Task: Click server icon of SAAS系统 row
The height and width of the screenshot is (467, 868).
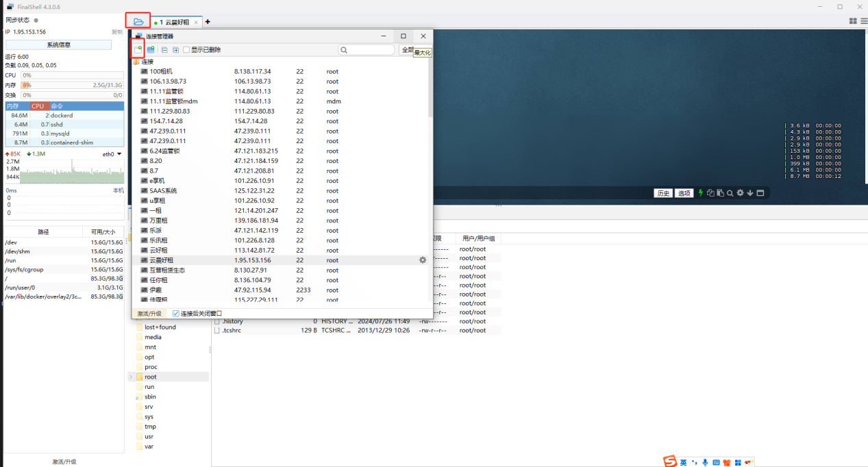Action: tap(144, 191)
